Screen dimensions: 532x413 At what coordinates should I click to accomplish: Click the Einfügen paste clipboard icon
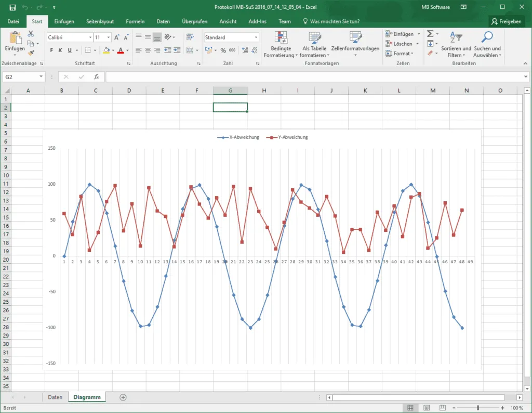(15, 37)
